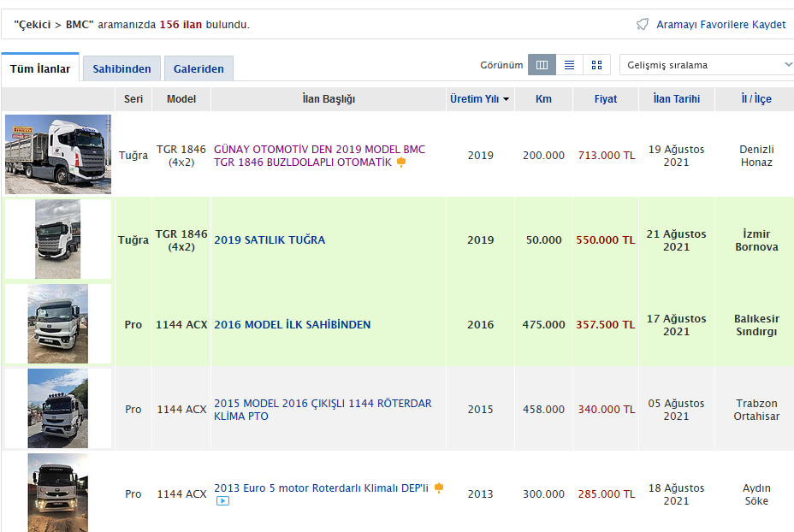Click the megaphone icon beside Aramayı Favorilere Kaydet
The width and height of the screenshot is (794, 532).
point(643,24)
